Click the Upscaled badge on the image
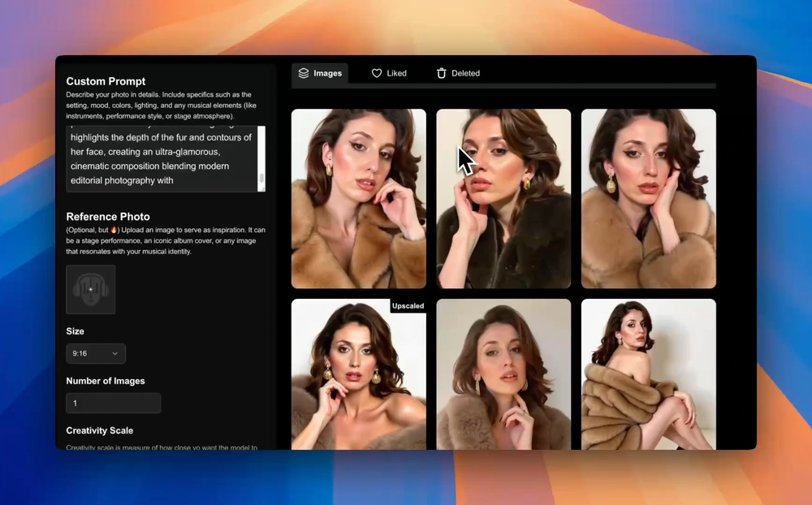 [x=408, y=306]
